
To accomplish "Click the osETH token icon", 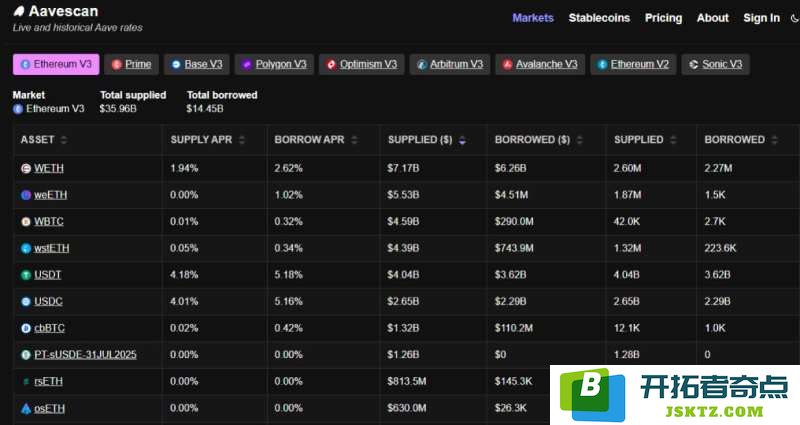I will click(26, 409).
